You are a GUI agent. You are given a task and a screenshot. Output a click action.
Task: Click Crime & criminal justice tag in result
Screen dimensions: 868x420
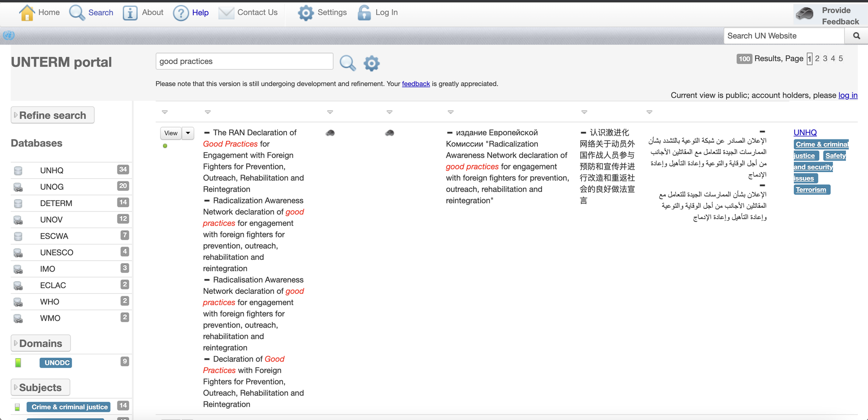click(x=821, y=150)
